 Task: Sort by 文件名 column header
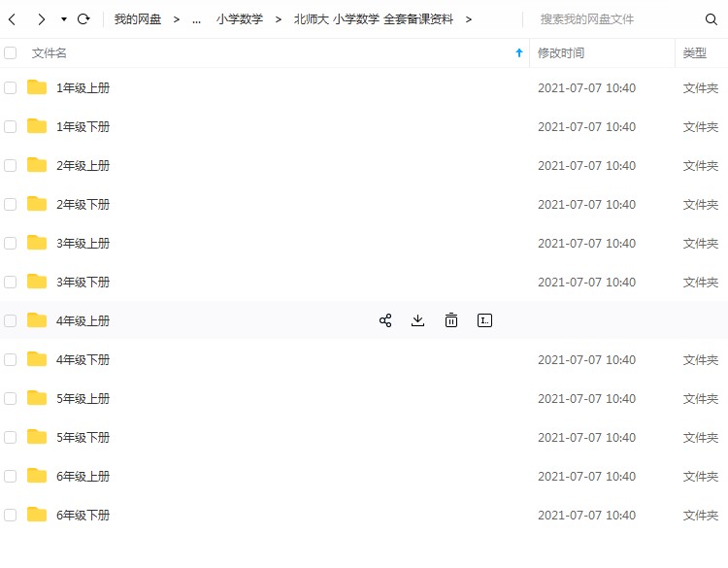click(50, 53)
